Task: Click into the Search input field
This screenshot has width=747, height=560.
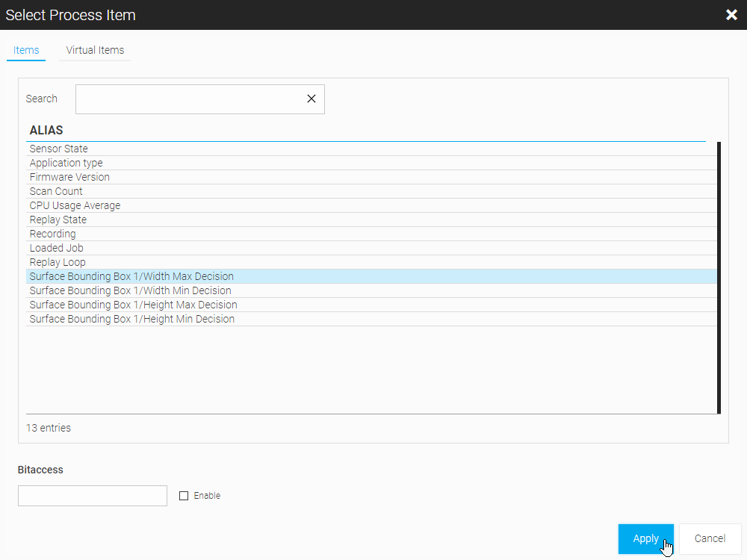Action: (187, 99)
